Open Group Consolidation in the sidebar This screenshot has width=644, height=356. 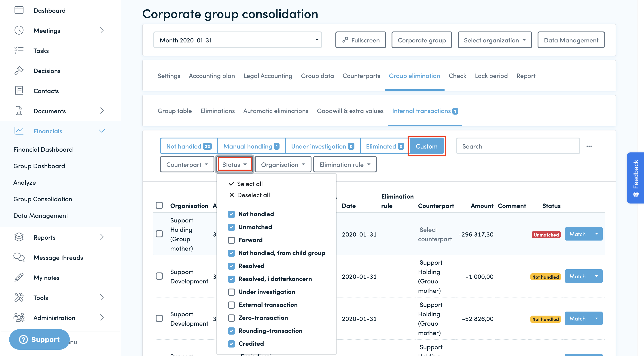(x=43, y=199)
